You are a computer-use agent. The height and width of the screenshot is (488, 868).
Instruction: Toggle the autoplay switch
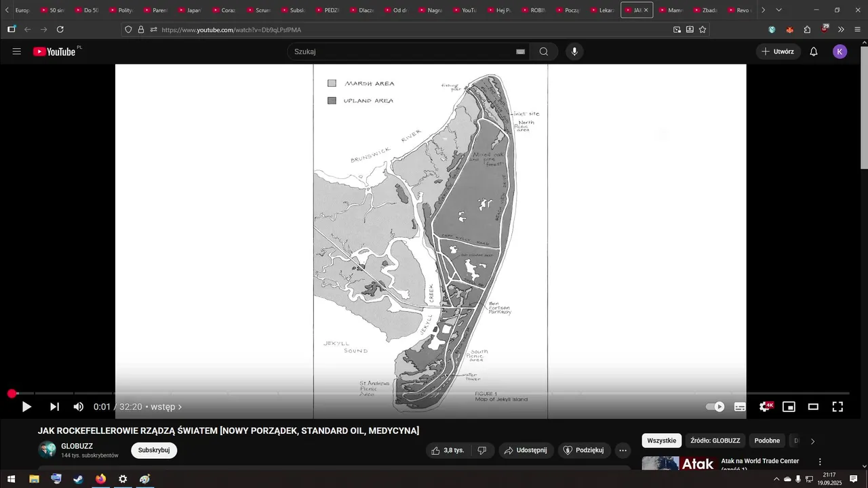(x=715, y=407)
